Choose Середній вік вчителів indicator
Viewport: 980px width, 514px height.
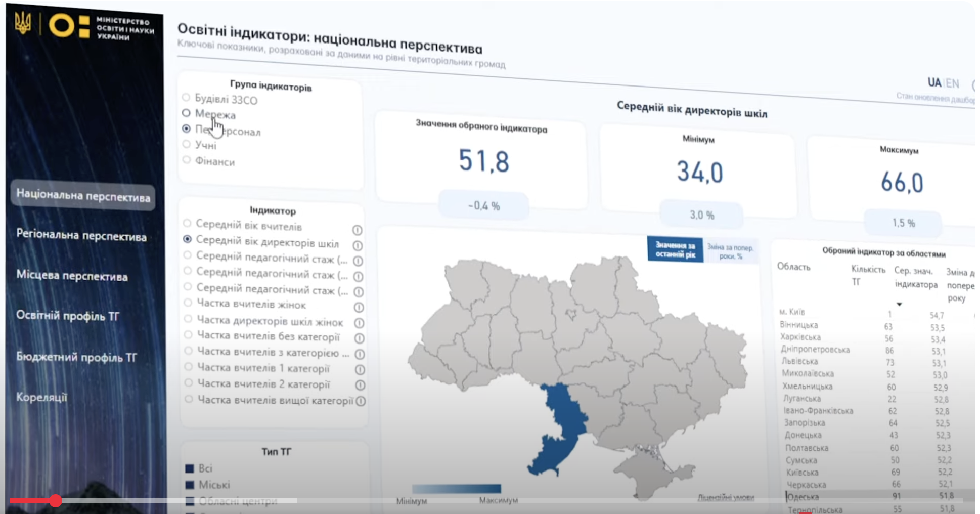tap(187, 223)
